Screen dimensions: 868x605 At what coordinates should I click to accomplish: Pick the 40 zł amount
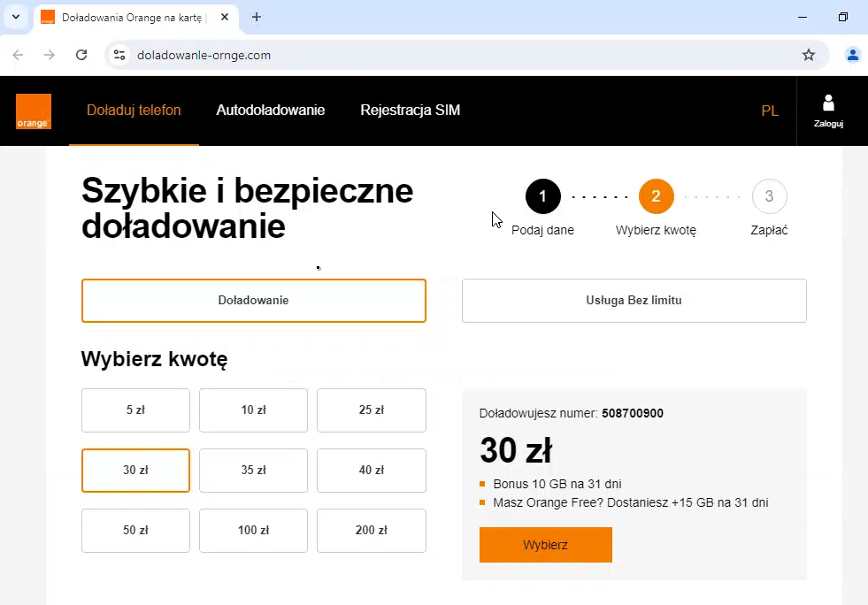(x=372, y=471)
